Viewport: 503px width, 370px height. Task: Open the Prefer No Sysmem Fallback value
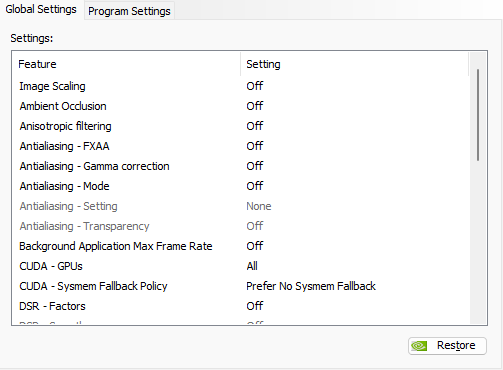tap(311, 286)
